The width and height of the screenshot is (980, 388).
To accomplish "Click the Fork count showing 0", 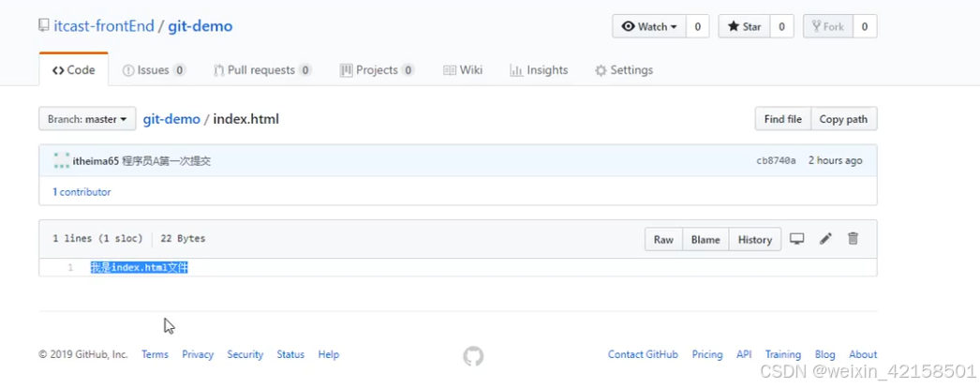I will [x=865, y=26].
